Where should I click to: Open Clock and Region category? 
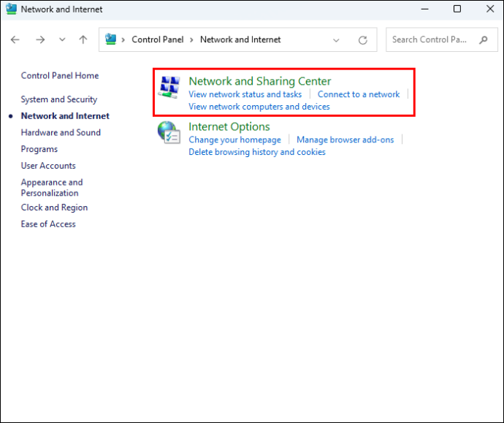coord(54,207)
